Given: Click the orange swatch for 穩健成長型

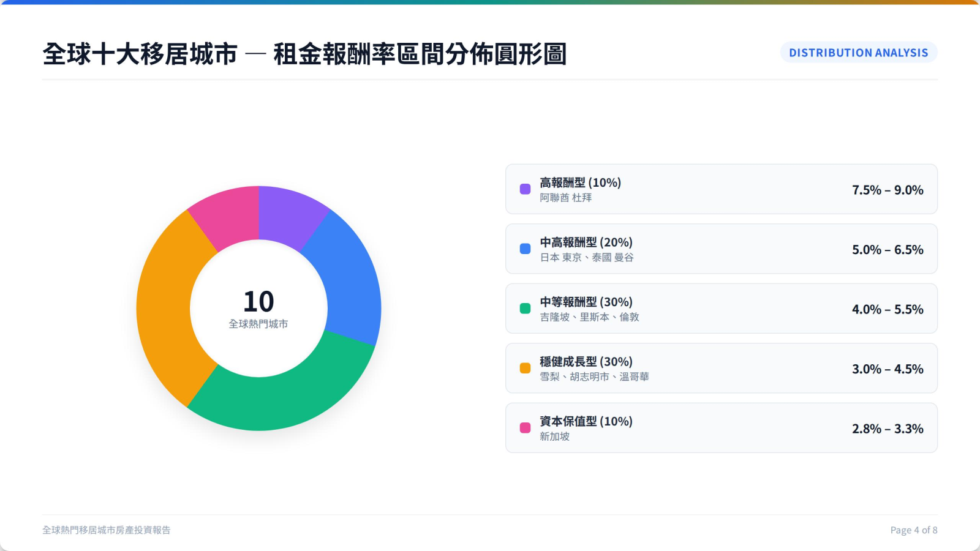Looking at the screenshot, I should click(x=525, y=368).
